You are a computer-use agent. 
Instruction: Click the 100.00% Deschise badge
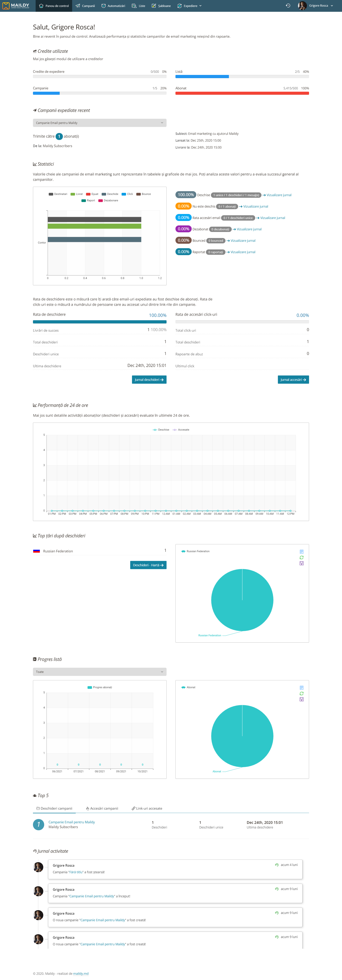(186, 195)
